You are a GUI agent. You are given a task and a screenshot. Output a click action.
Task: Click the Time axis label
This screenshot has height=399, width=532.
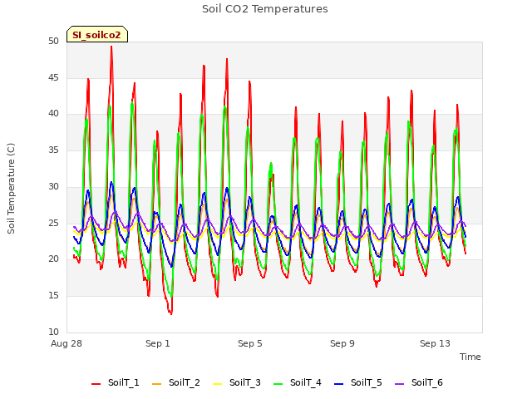click(470, 357)
